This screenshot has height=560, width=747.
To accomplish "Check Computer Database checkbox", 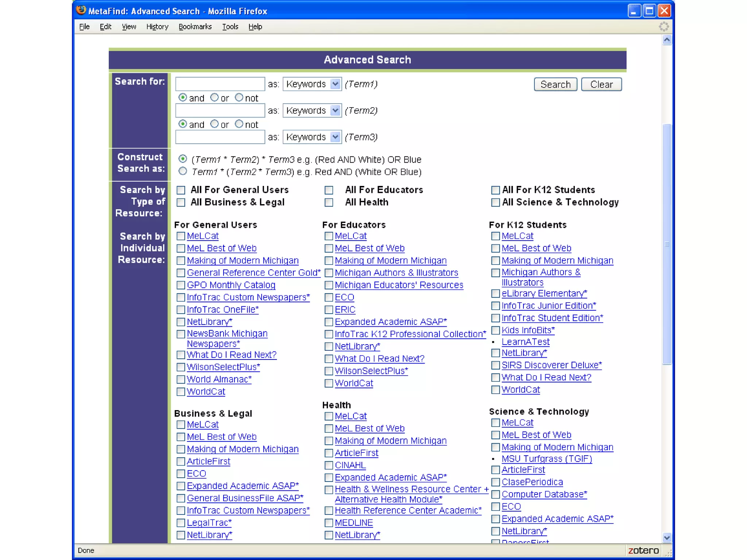I will click(x=495, y=494).
